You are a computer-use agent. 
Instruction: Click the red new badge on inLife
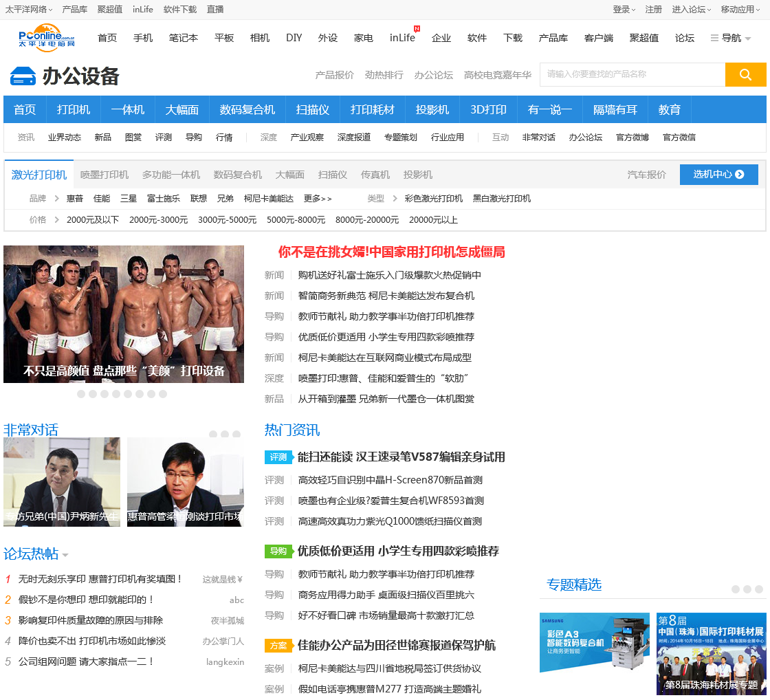(417, 28)
